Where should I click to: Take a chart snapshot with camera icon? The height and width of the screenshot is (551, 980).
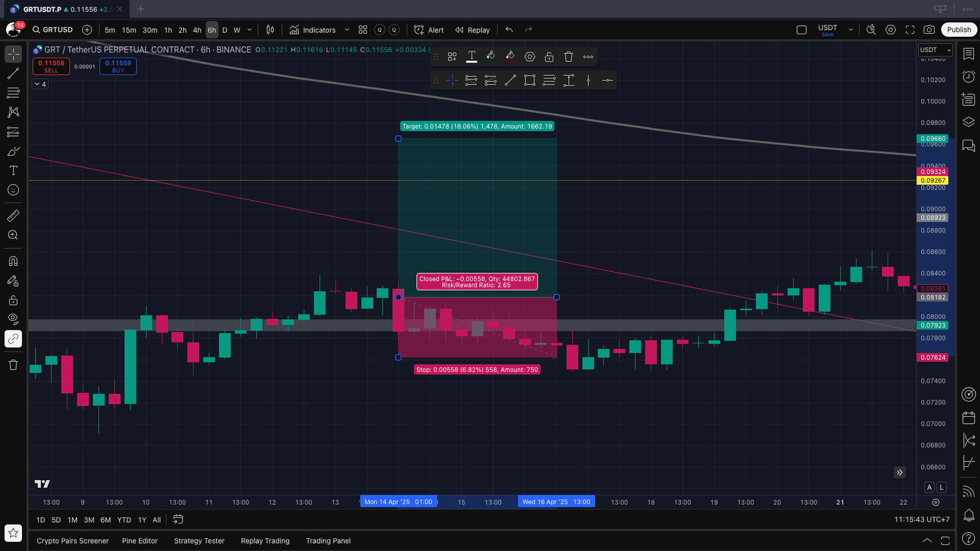pyautogui.click(x=929, y=30)
